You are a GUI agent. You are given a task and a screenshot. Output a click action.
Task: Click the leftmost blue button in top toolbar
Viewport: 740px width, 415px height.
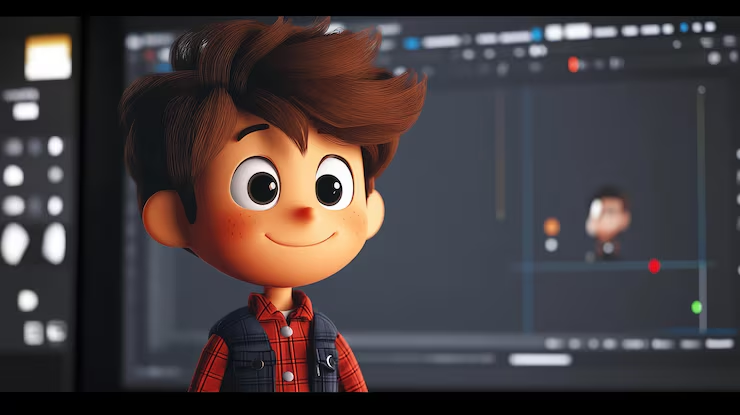[411, 43]
